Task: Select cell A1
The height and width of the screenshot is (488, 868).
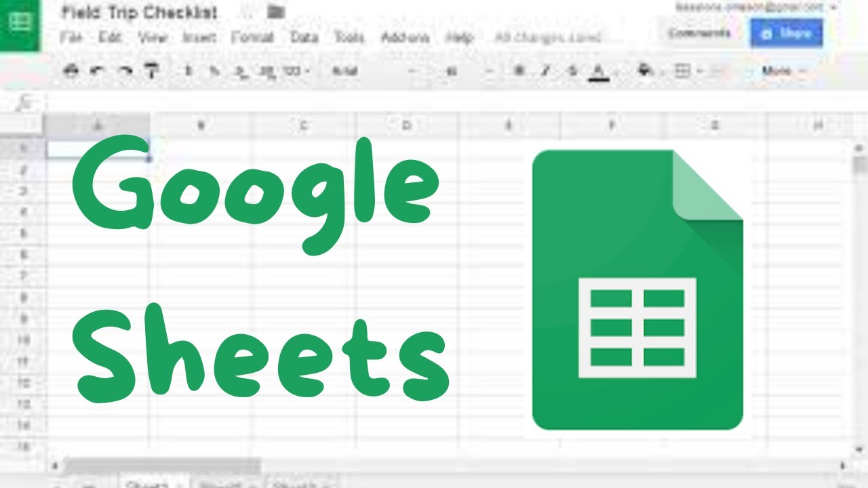Action: 98,148
